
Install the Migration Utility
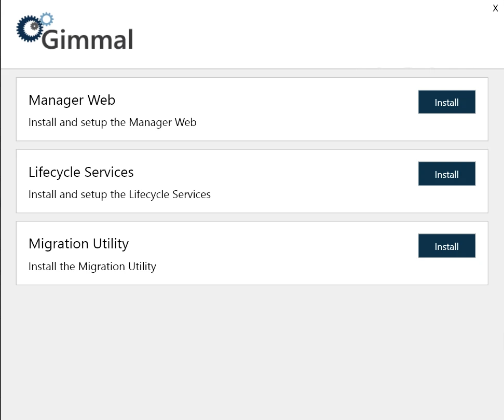pyautogui.click(x=446, y=246)
